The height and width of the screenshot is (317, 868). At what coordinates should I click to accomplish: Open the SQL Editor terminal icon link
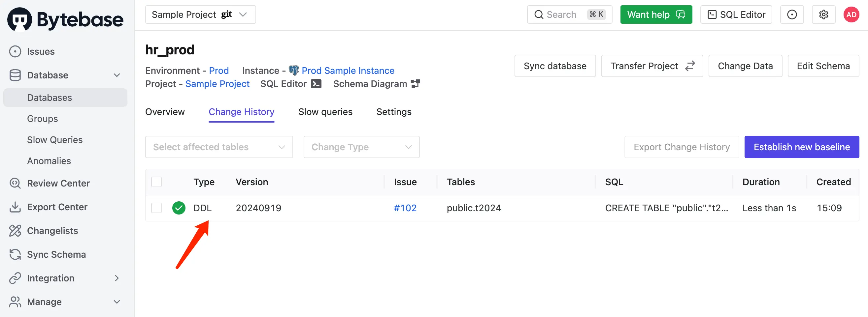click(x=316, y=84)
